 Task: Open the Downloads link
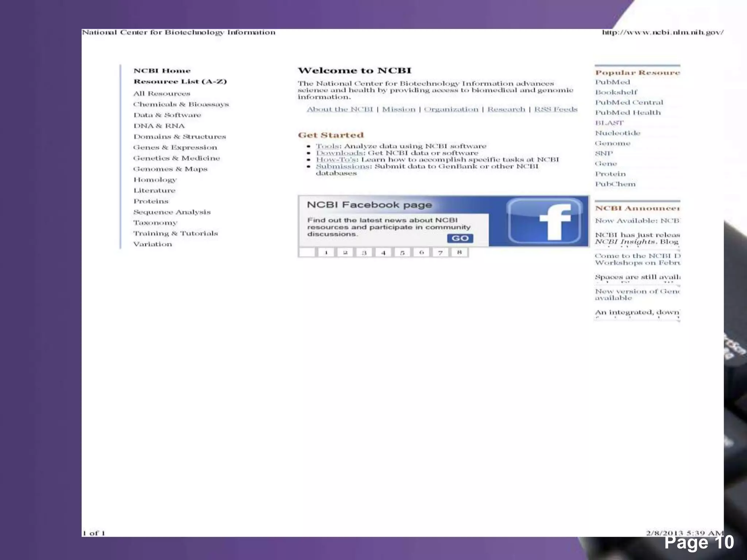coord(339,153)
